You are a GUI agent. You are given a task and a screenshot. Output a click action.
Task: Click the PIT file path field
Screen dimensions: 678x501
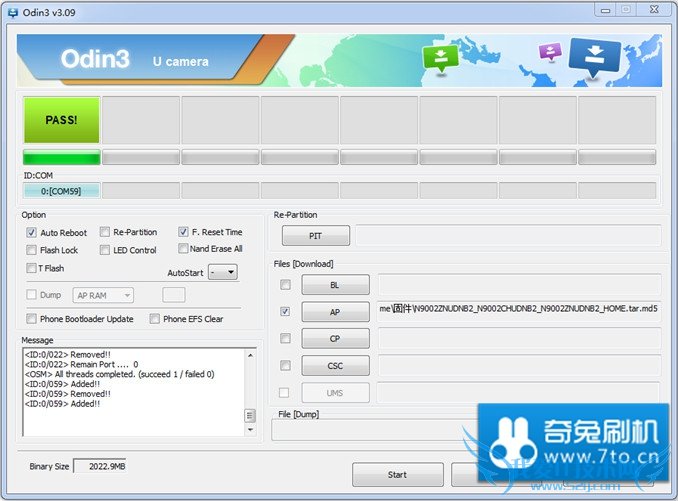[x=508, y=236]
